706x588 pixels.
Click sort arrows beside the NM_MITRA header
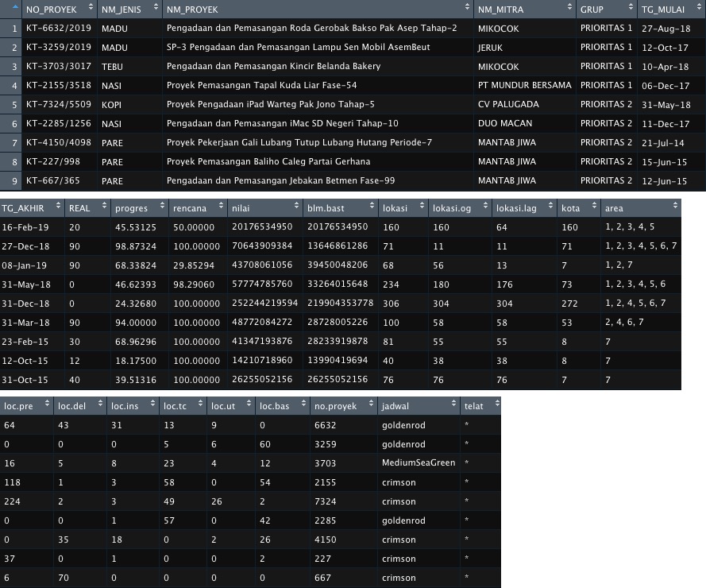(568, 10)
